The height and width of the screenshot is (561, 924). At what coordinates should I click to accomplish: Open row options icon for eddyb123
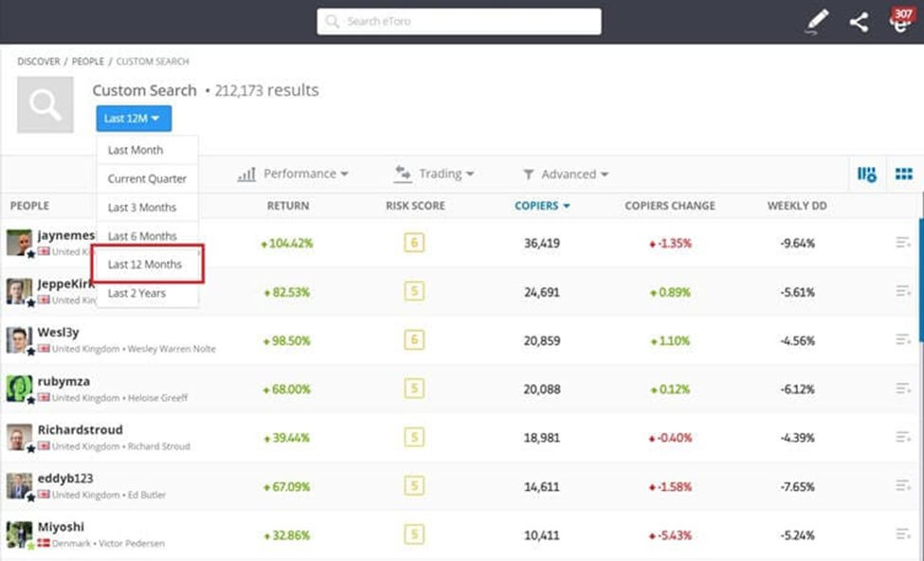click(x=903, y=485)
